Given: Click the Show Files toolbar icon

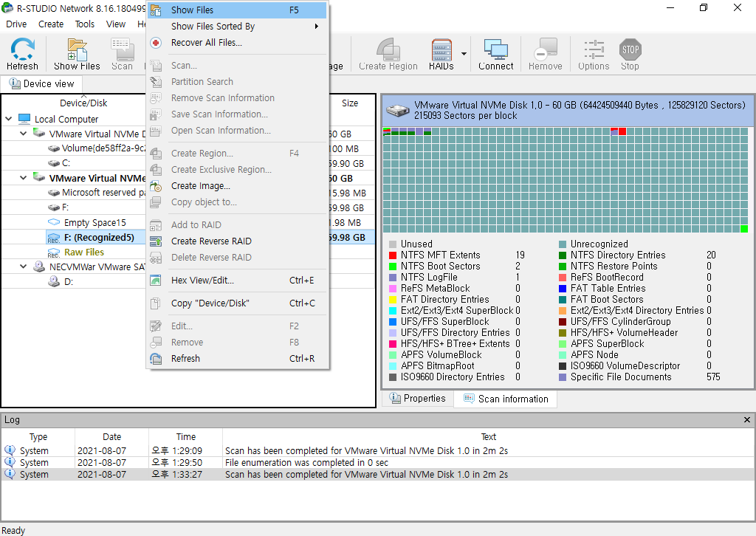Looking at the screenshot, I should pyautogui.click(x=77, y=54).
